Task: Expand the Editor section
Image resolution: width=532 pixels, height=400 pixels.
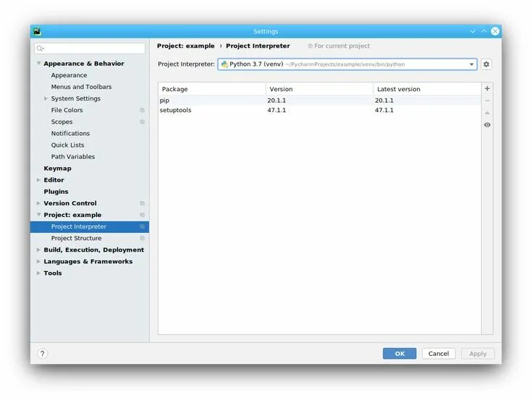Action: click(x=38, y=180)
